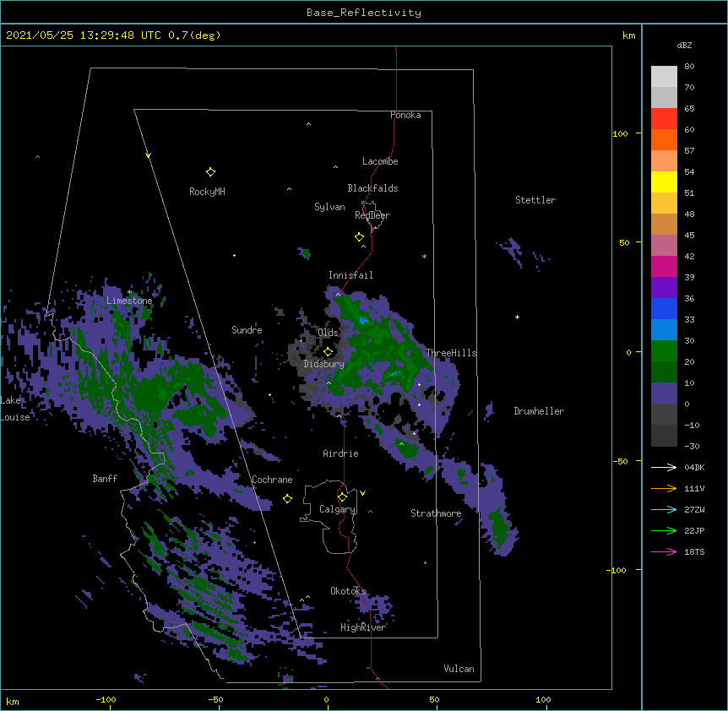Select the yellow diamond marker above RockyMH
Screen dimensions: 728x711
point(211,172)
